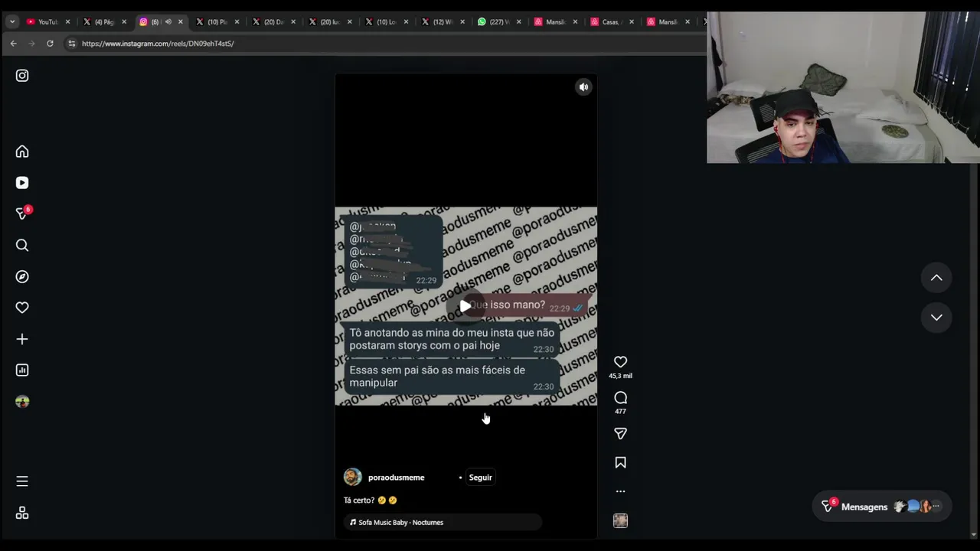Open the Meta apps icon at the sidebar bottom

pyautogui.click(x=22, y=513)
